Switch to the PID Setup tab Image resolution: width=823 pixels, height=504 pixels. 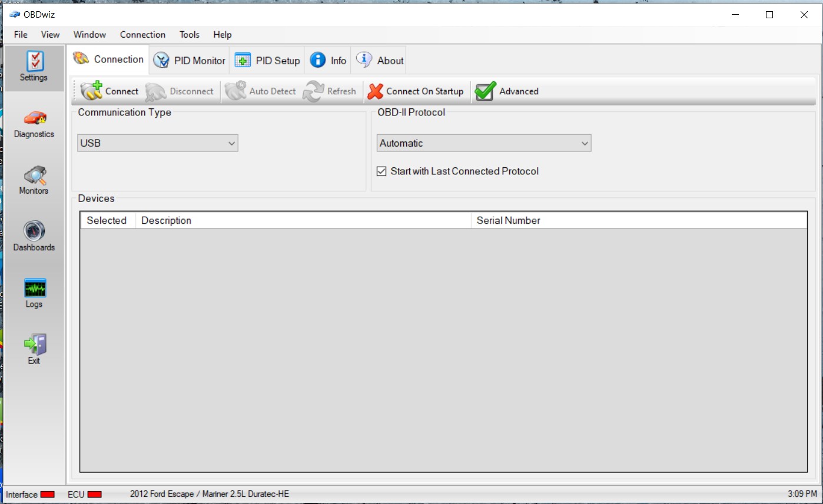(x=267, y=60)
